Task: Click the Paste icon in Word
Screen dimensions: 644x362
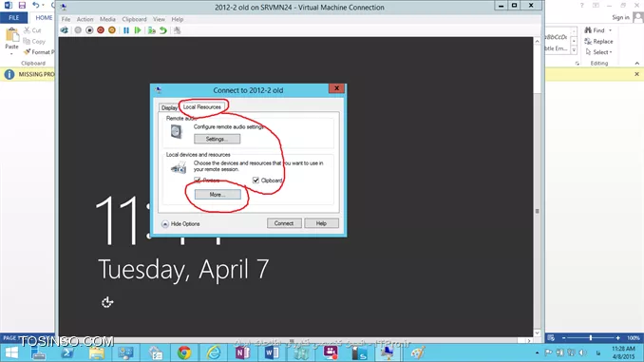Action: point(12,35)
